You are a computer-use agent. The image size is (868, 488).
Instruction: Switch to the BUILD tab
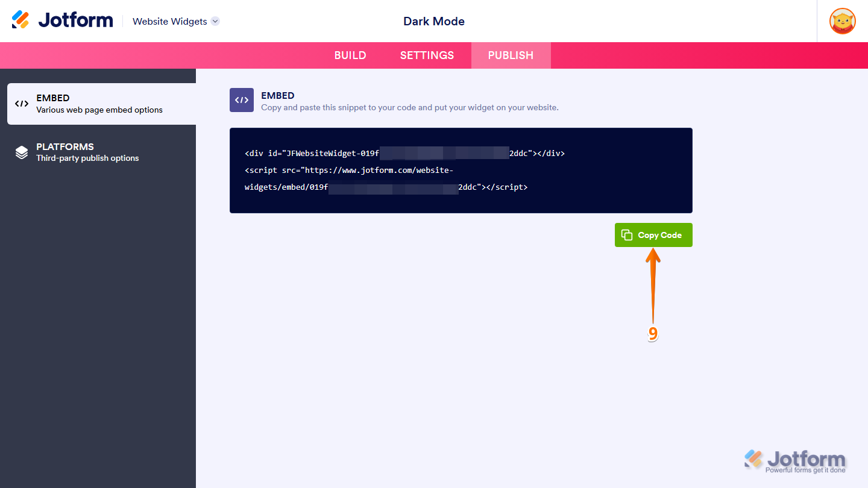click(350, 55)
